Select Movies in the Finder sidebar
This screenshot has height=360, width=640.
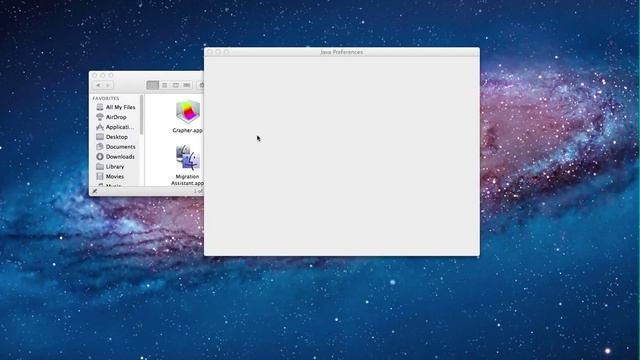[110, 177]
